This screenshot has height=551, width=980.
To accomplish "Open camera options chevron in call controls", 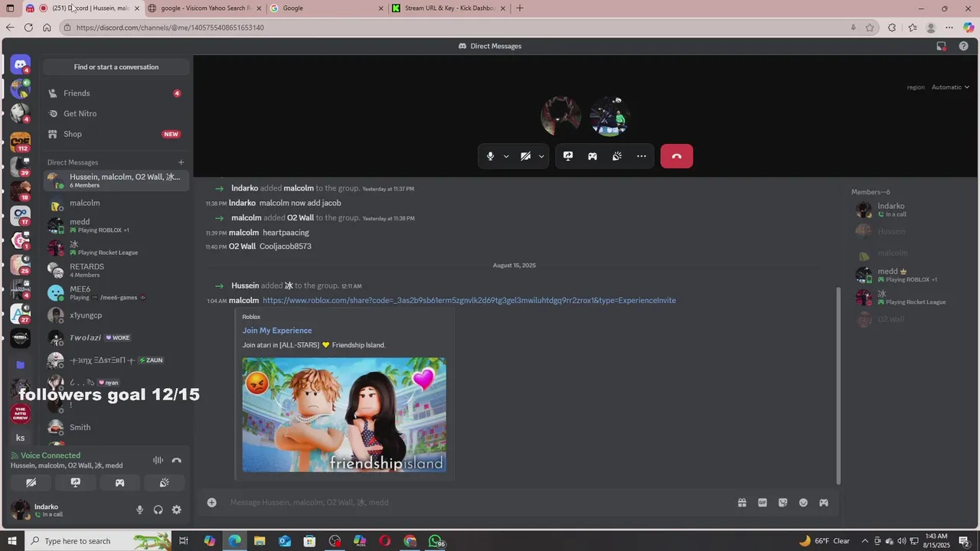I will (541, 156).
